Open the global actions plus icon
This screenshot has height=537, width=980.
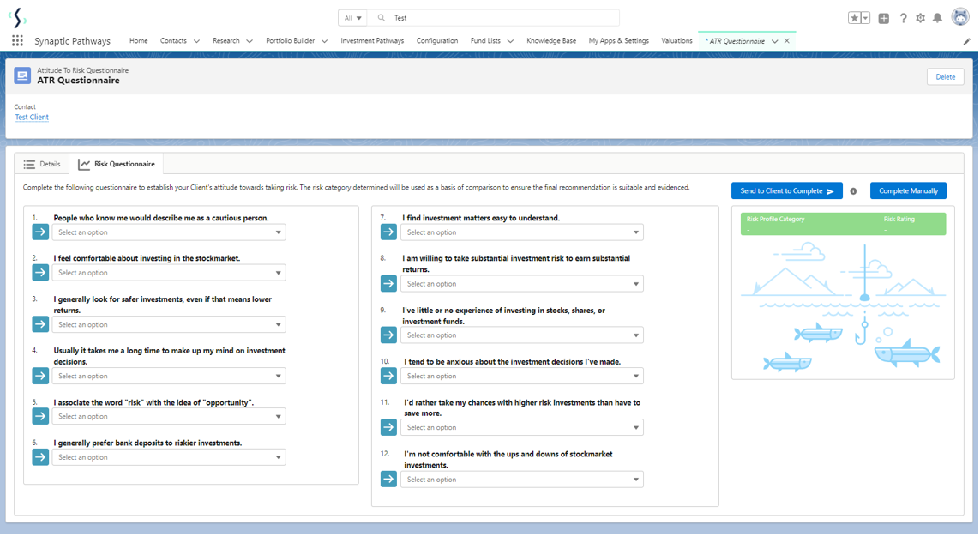pyautogui.click(x=884, y=18)
